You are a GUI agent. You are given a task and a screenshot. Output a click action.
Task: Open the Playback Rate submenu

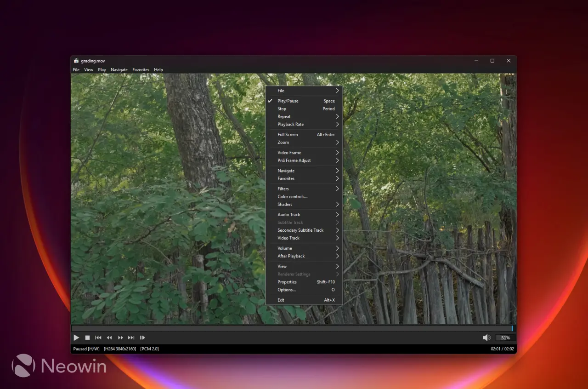tap(304, 125)
